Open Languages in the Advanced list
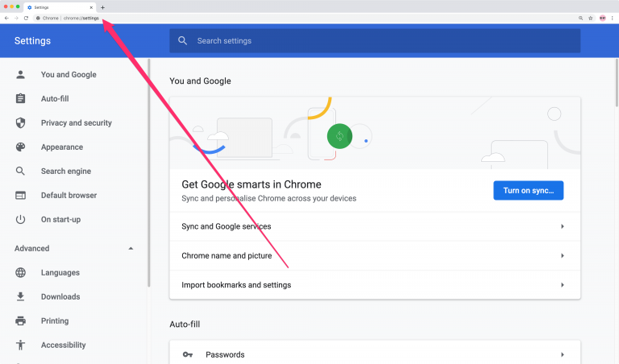The image size is (619, 364). (60, 272)
